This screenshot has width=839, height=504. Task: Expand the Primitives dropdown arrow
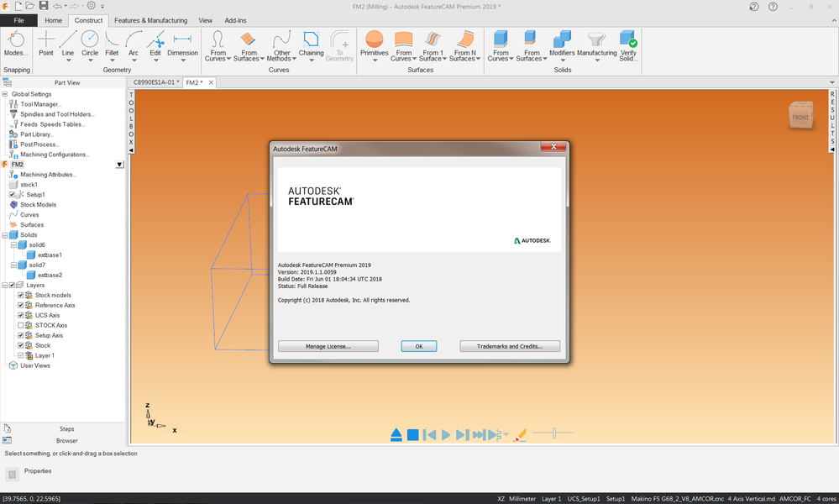click(x=375, y=60)
